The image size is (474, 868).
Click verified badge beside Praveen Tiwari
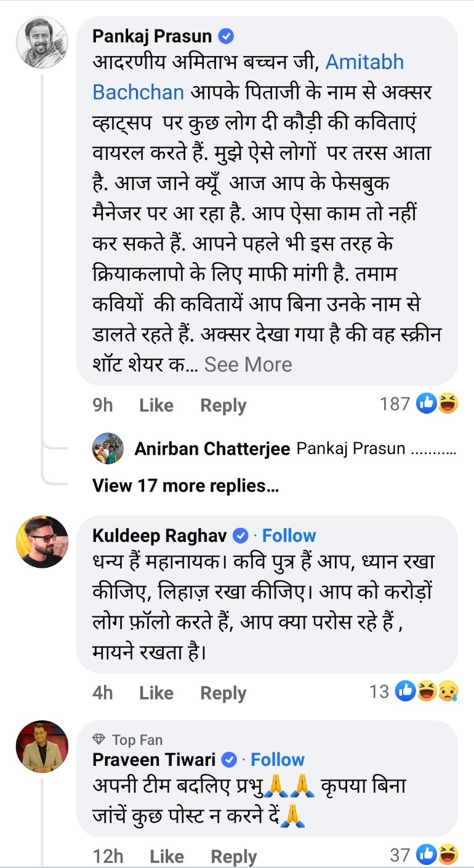coord(228,760)
